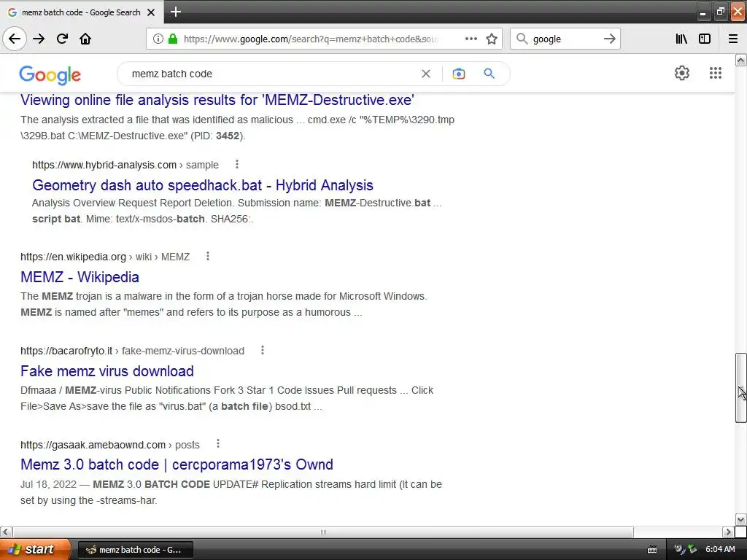Open options menu beside hybrid-analysis.com result
The image size is (747, 560).
[x=237, y=164]
